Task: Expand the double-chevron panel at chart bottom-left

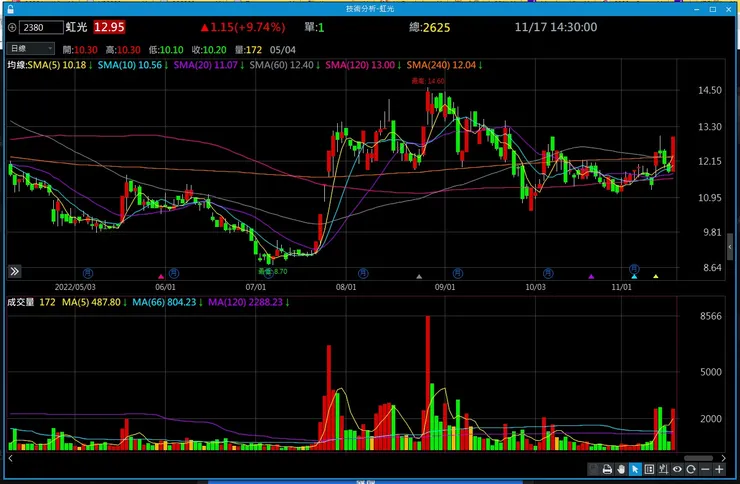Action: [x=15, y=271]
